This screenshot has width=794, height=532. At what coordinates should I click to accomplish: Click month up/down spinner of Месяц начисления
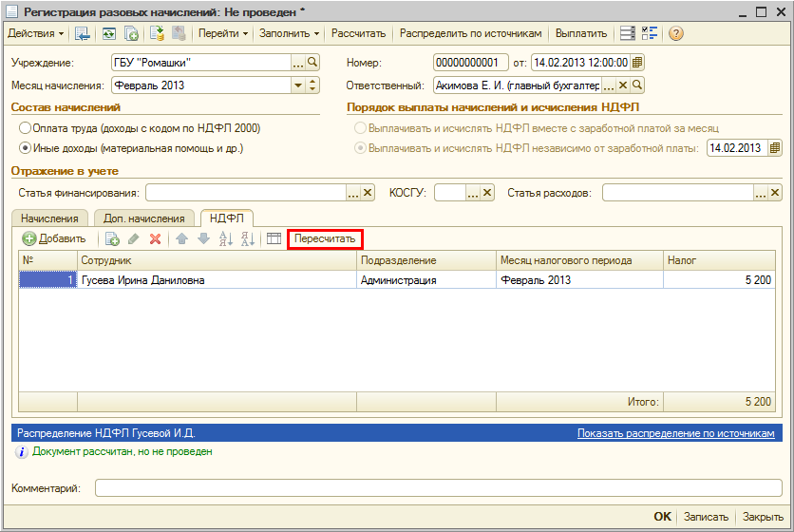[312, 85]
